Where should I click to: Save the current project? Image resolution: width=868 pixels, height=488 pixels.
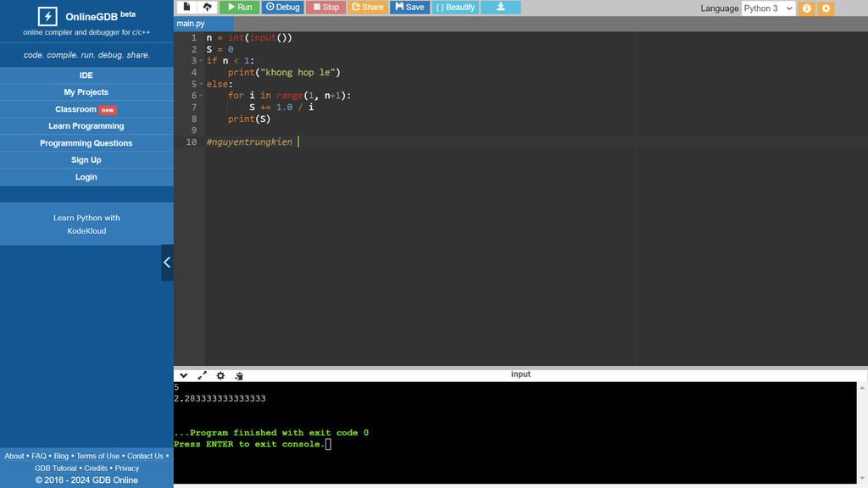coord(409,7)
